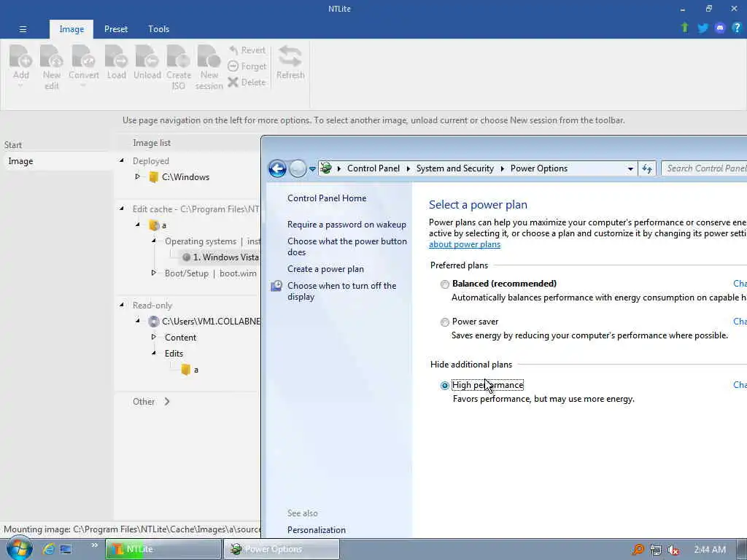Select the Power saver radio button
Screen dimensions: 747x560
pos(444,322)
